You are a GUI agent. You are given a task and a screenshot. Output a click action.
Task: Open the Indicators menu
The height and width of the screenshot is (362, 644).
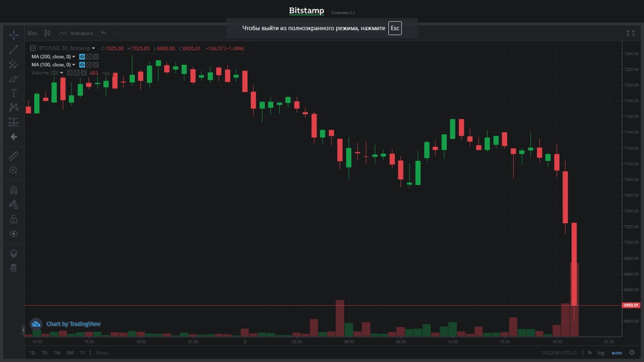pos(76,33)
